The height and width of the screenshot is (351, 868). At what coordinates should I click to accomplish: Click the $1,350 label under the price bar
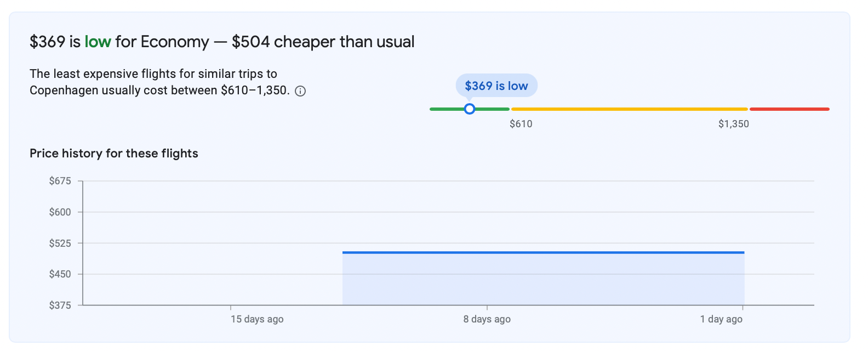[733, 124]
